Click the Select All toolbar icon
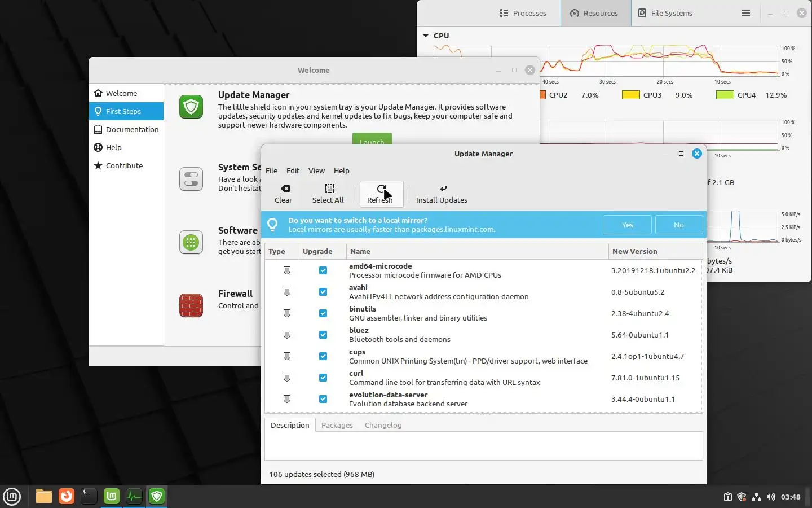 coord(330,189)
